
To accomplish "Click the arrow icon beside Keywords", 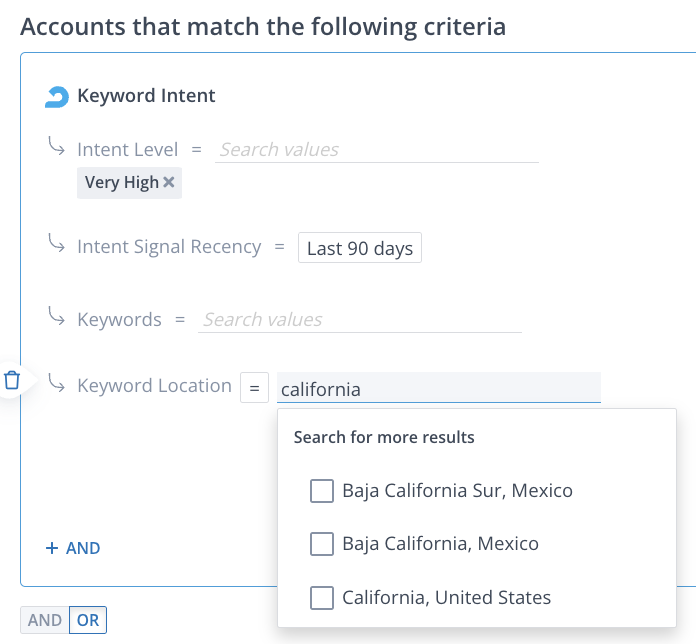I will [57, 316].
